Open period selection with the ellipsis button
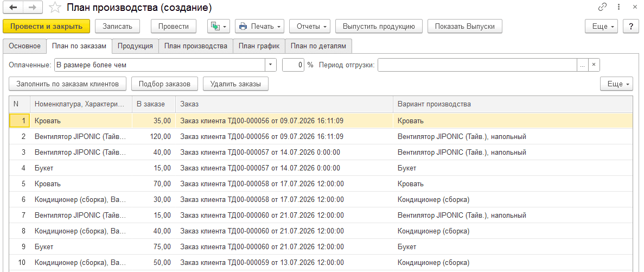 coord(583,65)
